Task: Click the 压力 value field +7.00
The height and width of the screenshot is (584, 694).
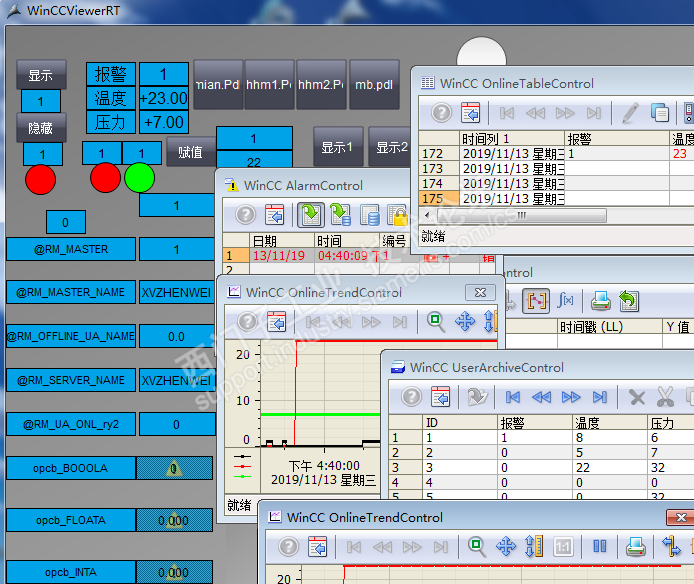Action: 164,122
